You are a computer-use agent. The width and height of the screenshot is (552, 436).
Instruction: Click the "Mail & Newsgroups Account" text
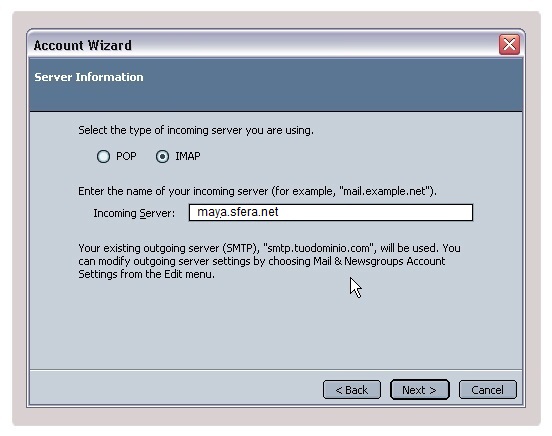(x=379, y=261)
